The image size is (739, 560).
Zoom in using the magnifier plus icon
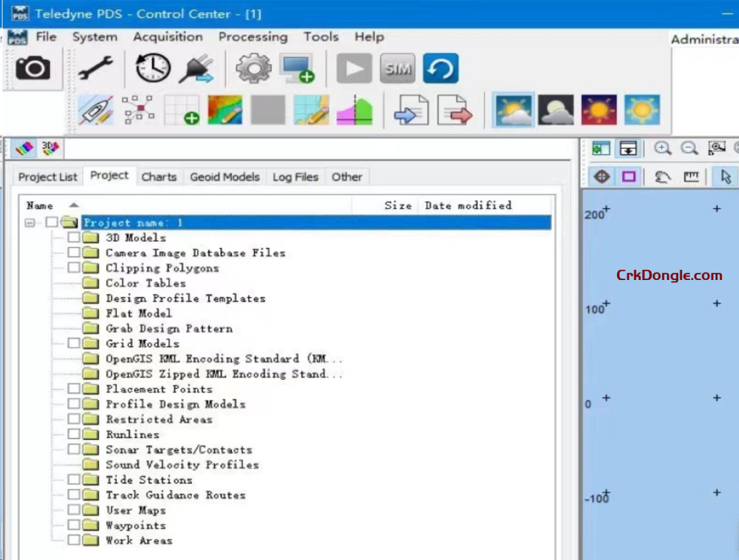pos(662,148)
